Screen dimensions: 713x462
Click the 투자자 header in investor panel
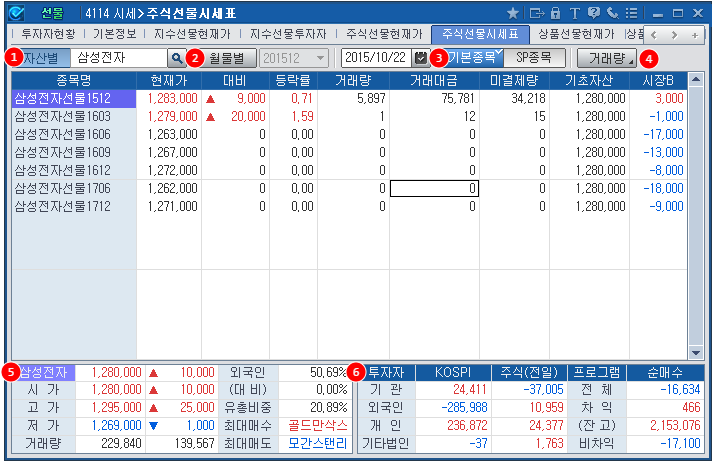[386, 372]
